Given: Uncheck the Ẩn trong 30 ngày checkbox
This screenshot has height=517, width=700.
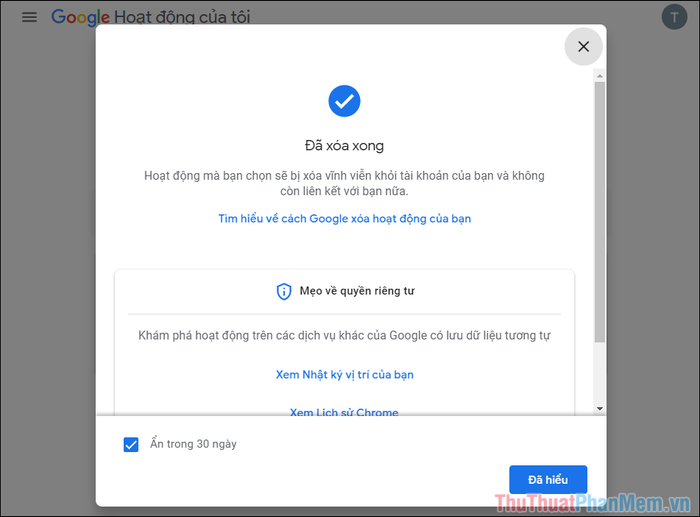Looking at the screenshot, I should pos(131,444).
